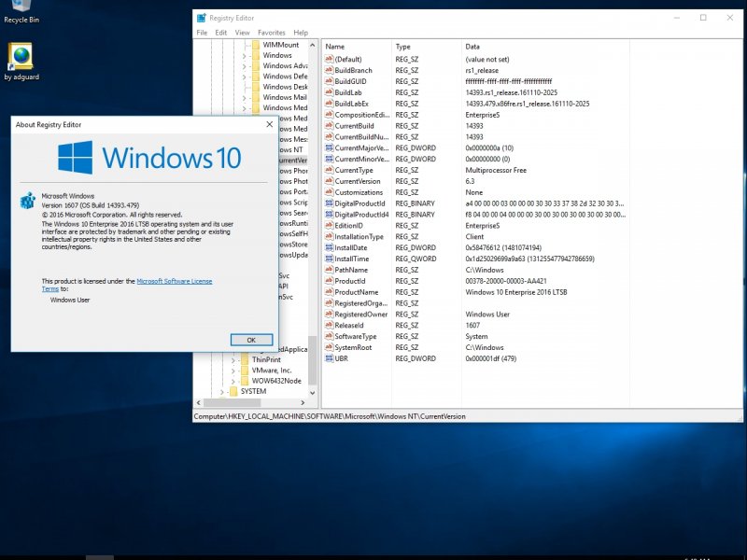Expand the Windows Mail tree node
This screenshot has width=747, height=560.
[245, 98]
